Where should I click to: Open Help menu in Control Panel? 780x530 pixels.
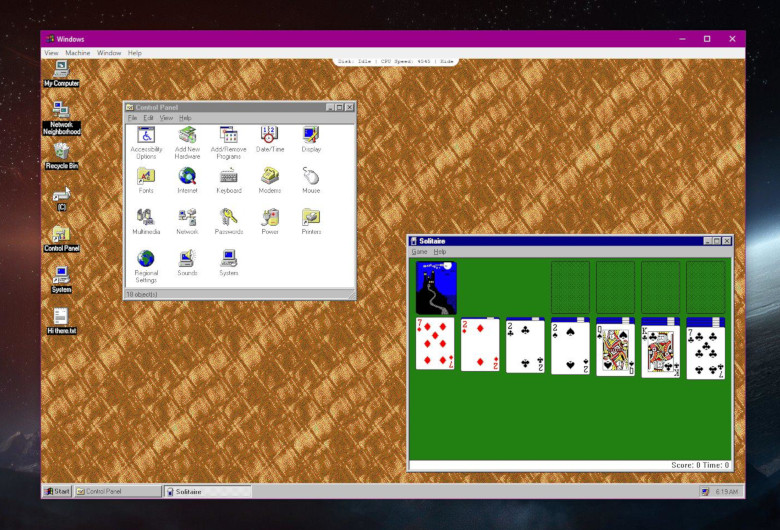[185, 118]
